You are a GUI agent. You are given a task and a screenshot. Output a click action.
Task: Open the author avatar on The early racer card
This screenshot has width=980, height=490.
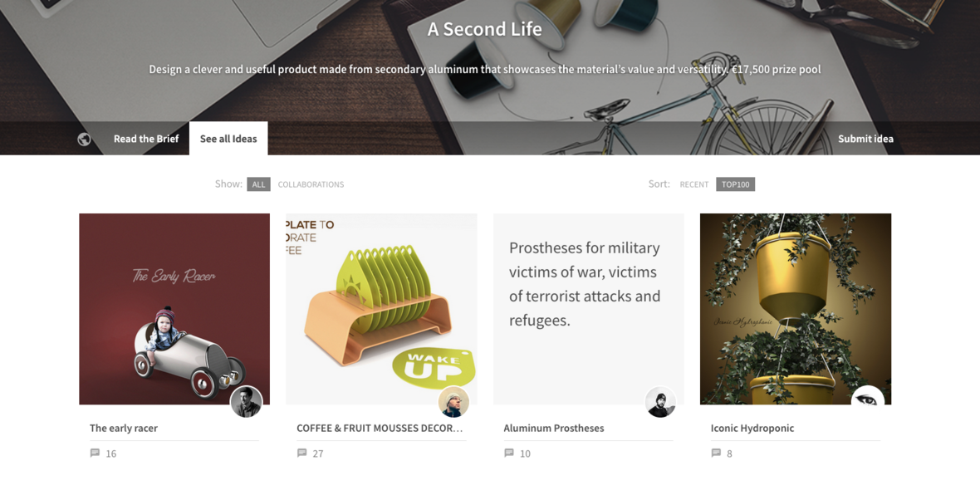click(x=247, y=402)
